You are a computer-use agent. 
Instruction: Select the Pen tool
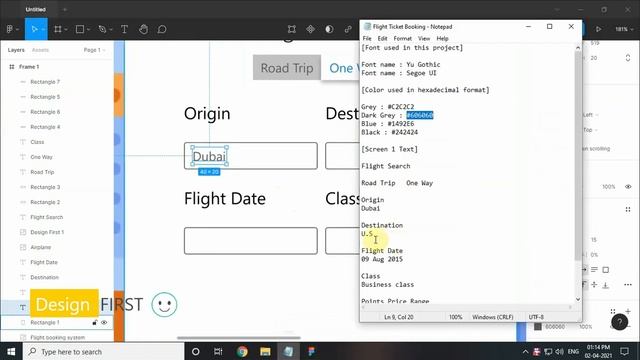coord(102,29)
